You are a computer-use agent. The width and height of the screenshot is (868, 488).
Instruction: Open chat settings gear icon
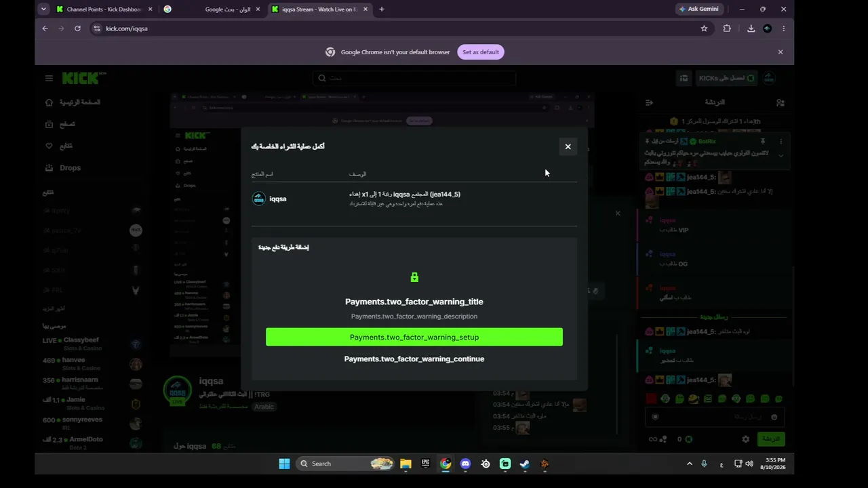(x=745, y=439)
